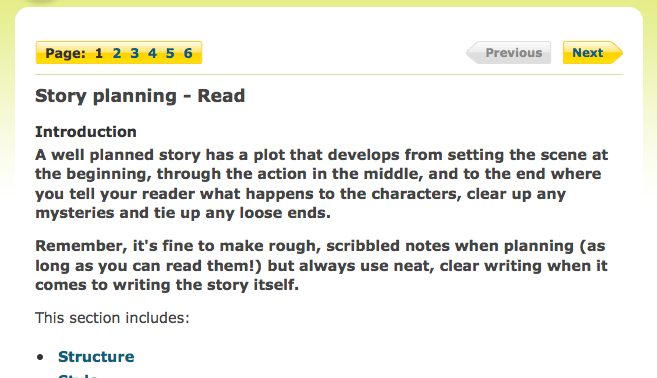657x378 pixels.
Task: Jump to page 4
Action: 152,53
